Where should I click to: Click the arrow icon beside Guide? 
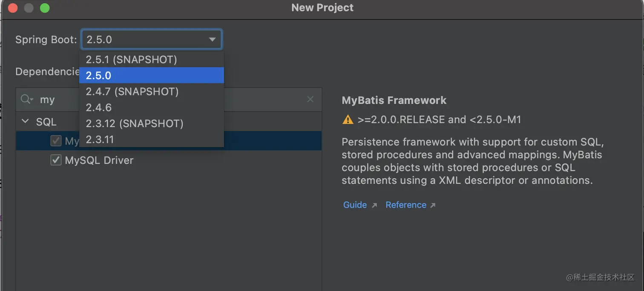click(374, 205)
